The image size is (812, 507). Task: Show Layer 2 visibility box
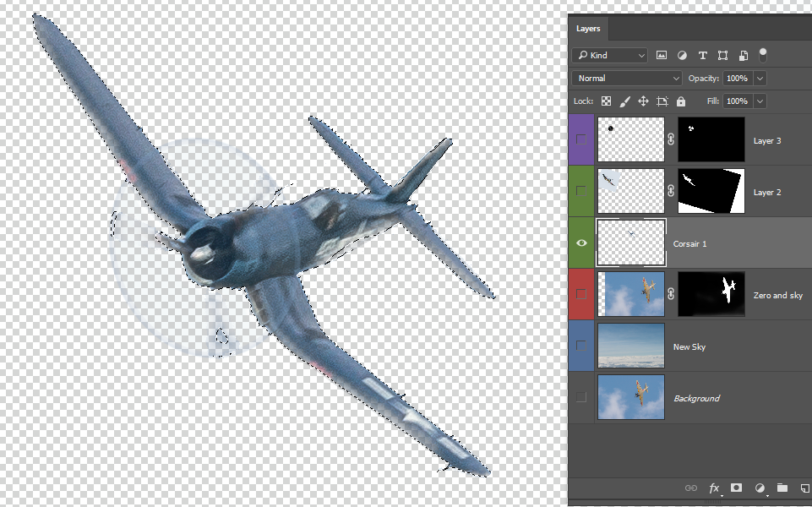coord(581,191)
